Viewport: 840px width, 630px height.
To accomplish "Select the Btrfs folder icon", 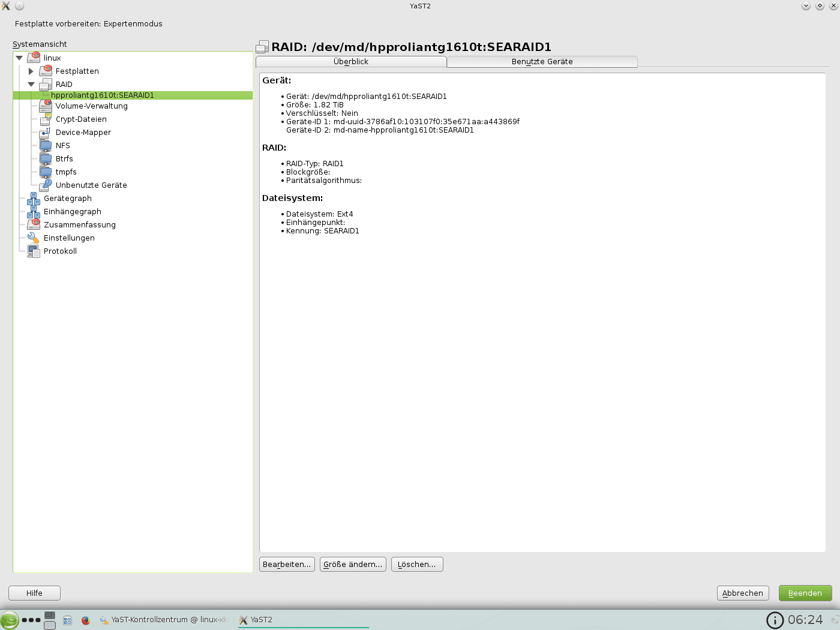I will [x=46, y=158].
